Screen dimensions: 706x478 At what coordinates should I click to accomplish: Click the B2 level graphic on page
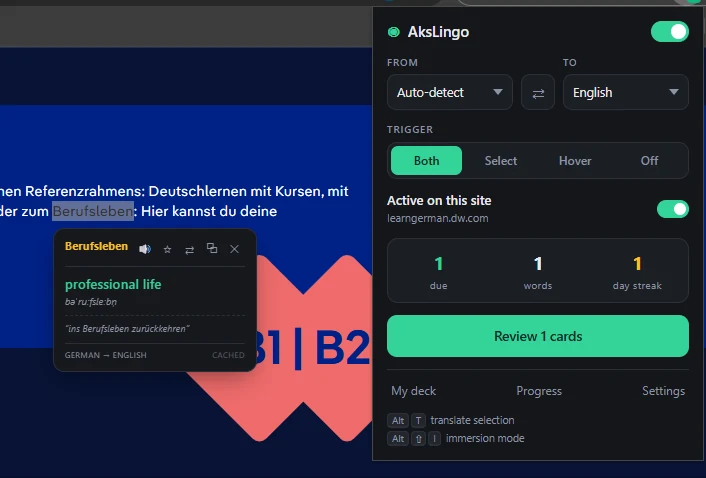coord(342,347)
